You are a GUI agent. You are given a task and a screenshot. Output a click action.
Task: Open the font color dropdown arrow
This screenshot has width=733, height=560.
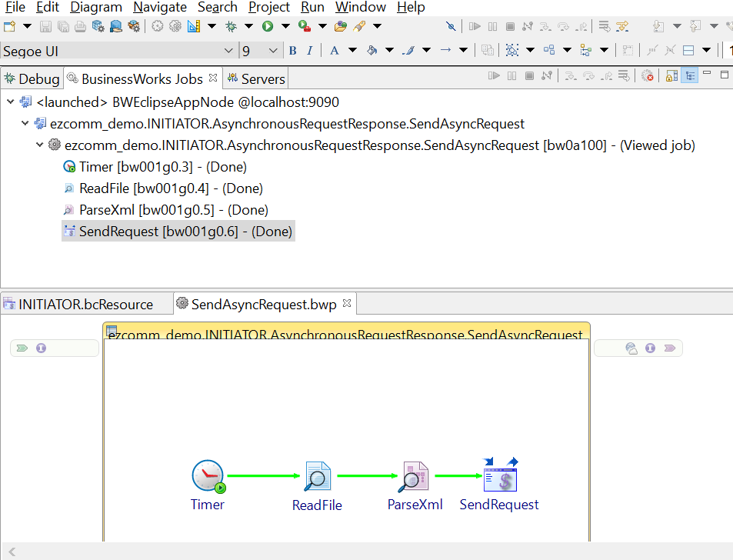(x=352, y=51)
